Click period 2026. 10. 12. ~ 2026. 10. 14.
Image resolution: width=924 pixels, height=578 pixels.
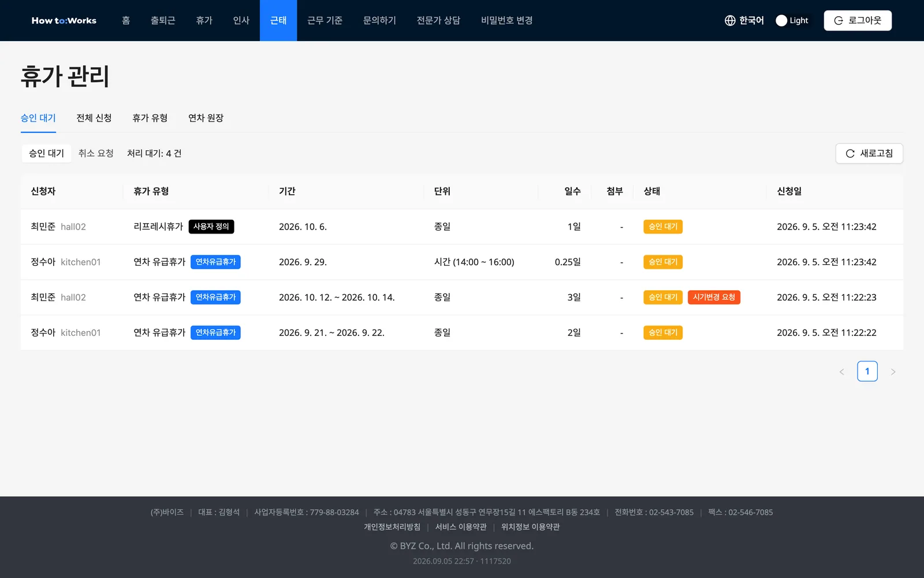[x=337, y=297]
